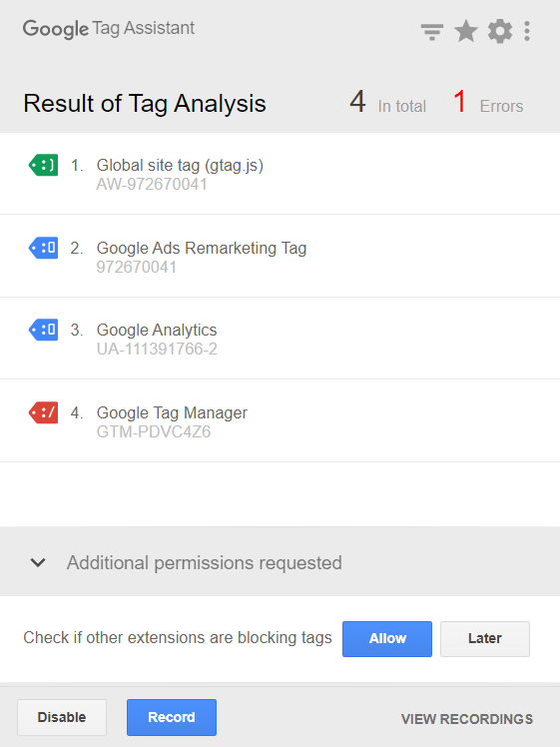Click the star favorites icon
The height and width of the screenshot is (747, 560).
pyautogui.click(x=466, y=31)
